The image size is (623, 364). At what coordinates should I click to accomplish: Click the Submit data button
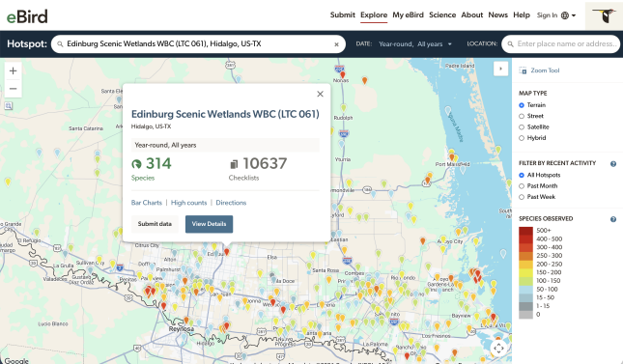point(155,224)
